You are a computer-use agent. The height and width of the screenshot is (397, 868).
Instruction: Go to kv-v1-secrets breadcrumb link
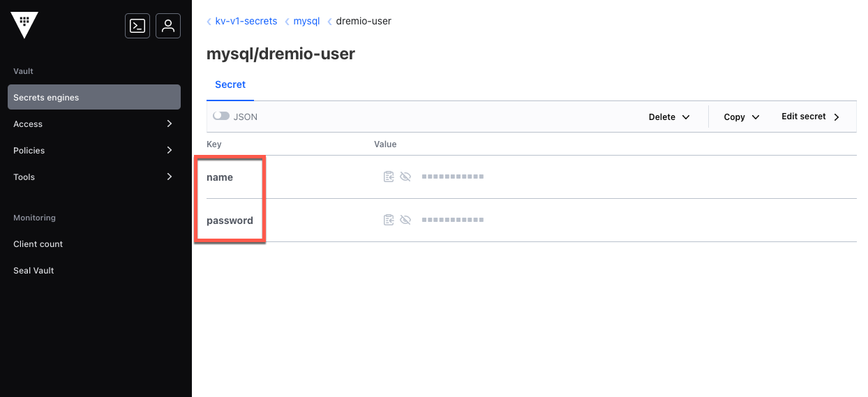click(246, 22)
